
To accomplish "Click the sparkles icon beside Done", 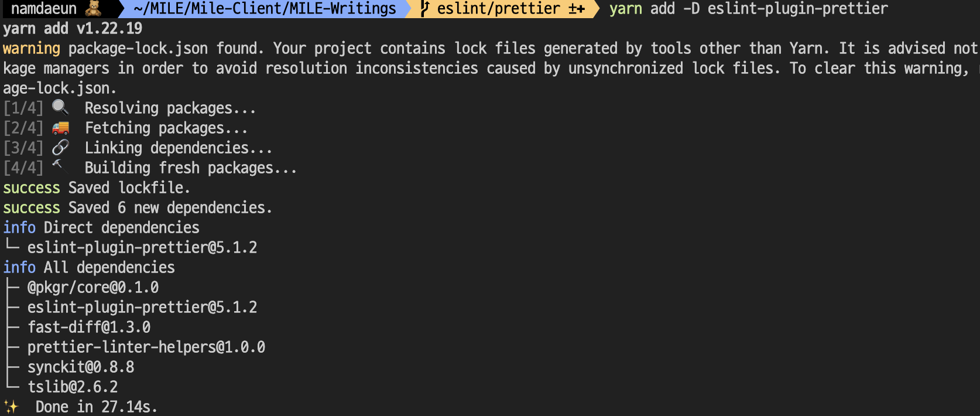I will point(11,406).
